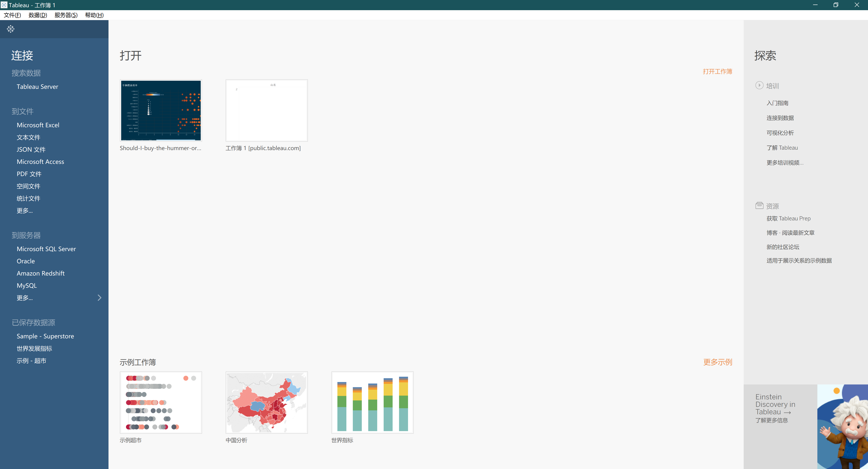Click 了解更多信息 under Einstein Discovery
Viewport: 868px width, 469px height.
(x=772, y=420)
